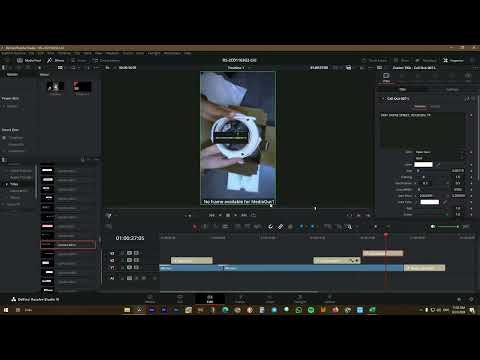The image size is (480, 360).
Task: Collapse the Call Out section in Inspector
Action: tap(383, 99)
